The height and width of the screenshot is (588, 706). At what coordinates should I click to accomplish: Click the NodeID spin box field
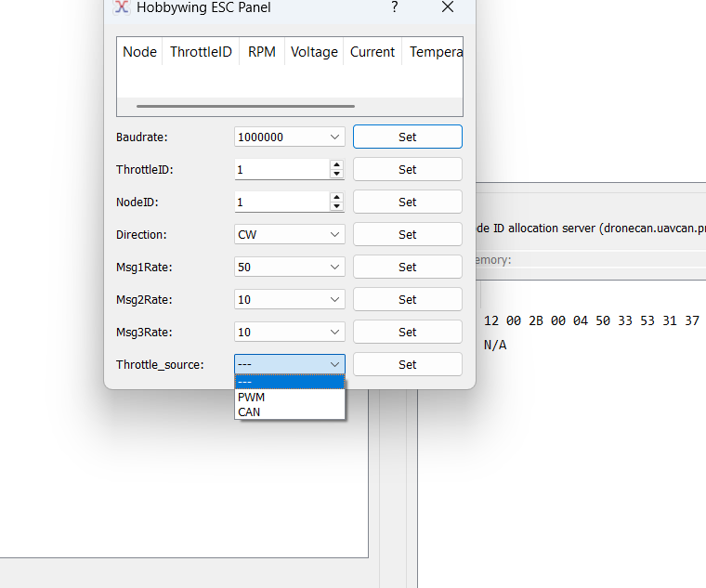282,203
